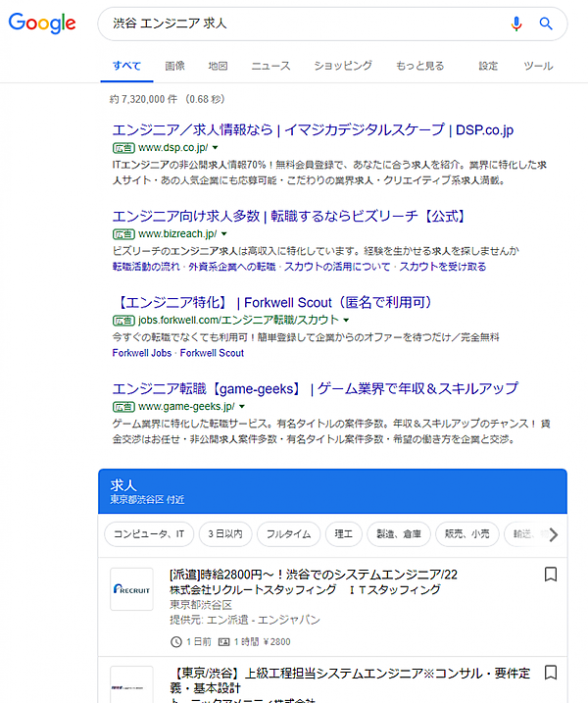
Task: Click the www.dsp.co.jp/ URL text
Action: pyautogui.click(x=173, y=147)
